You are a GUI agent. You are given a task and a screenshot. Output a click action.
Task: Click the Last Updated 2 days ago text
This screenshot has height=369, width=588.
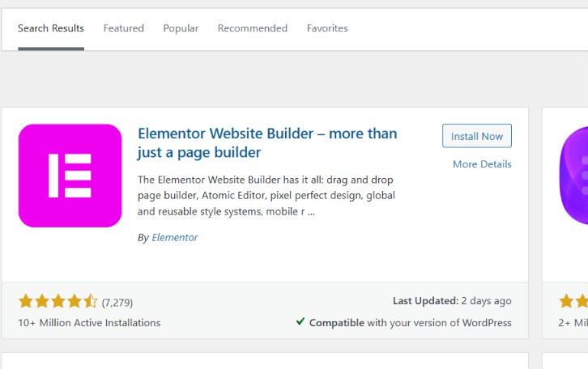click(452, 301)
